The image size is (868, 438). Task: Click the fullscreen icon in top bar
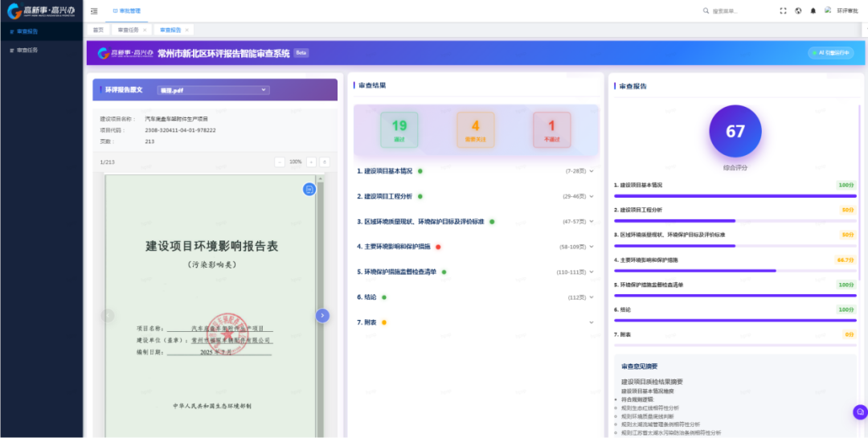pos(784,11)
